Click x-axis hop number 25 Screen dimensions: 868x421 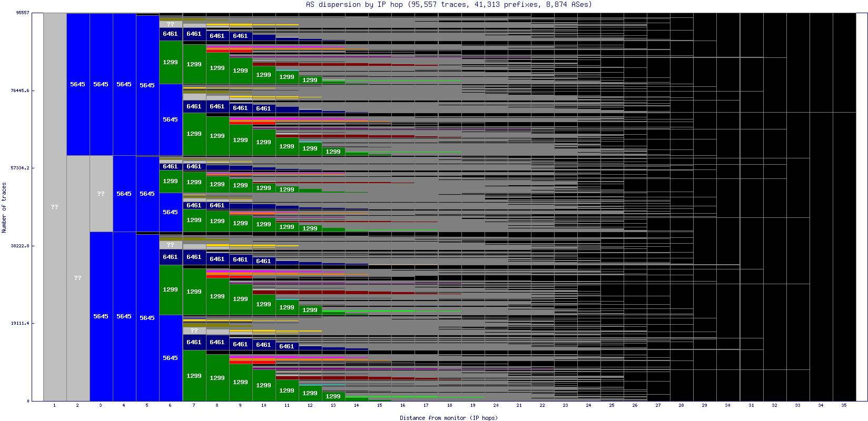coord(611,405)
